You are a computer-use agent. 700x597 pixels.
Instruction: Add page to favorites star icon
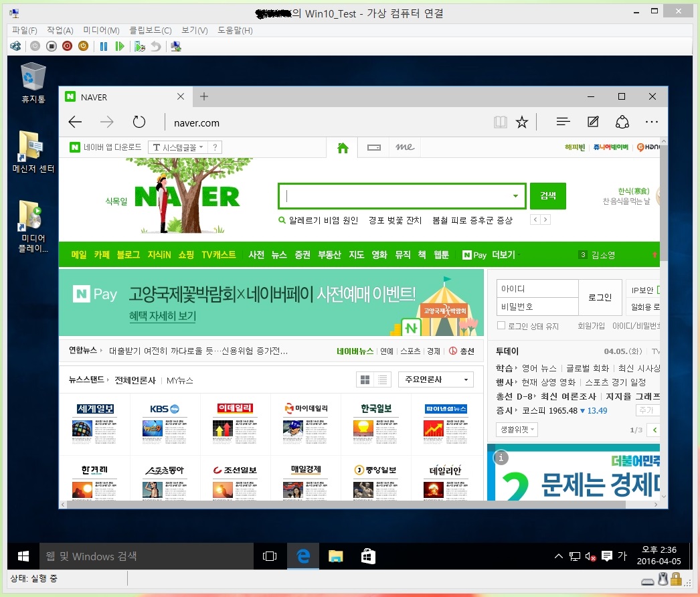click(x=521, y=122)
